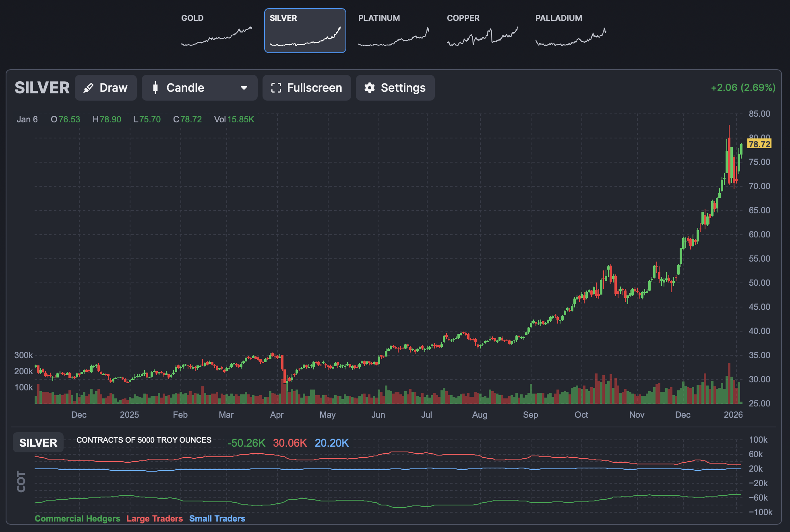Open the Candle chart type combo box
Viewport: 790px width, 532px height.
199,88
